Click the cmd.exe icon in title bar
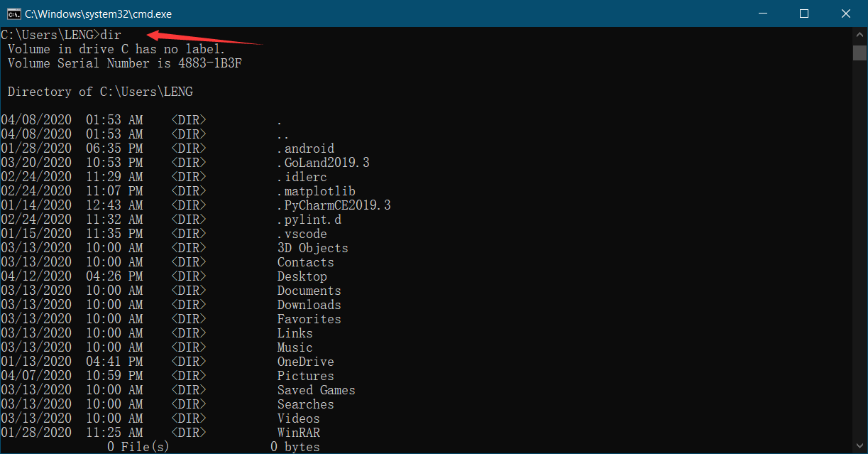This screenshot has height=454, width=868. [x=13, y=13]
